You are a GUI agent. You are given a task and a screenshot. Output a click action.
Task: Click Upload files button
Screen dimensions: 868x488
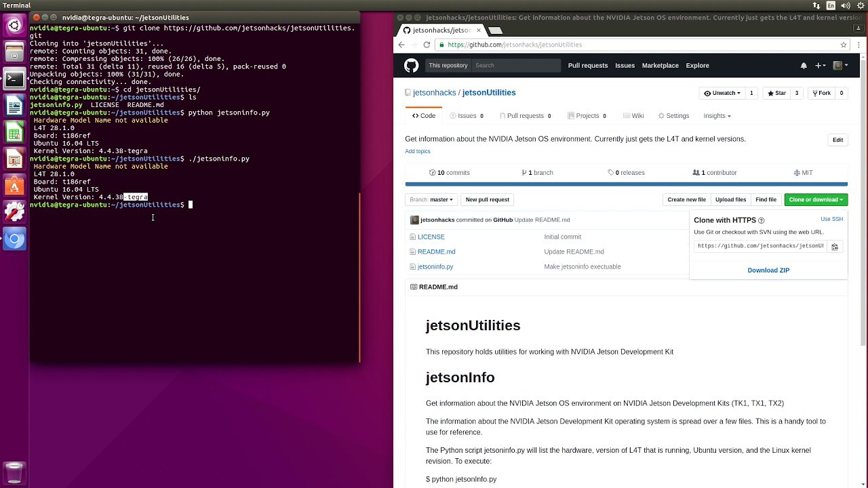[730, 200]
